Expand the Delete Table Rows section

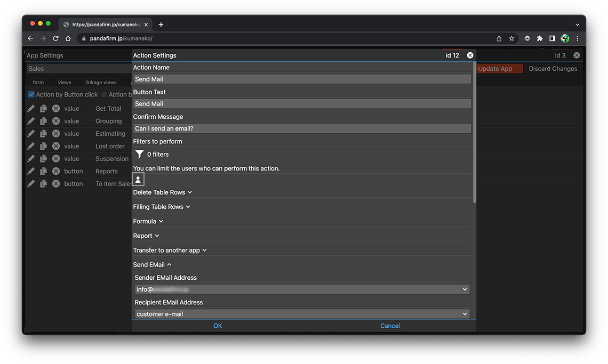coord(162,192)
